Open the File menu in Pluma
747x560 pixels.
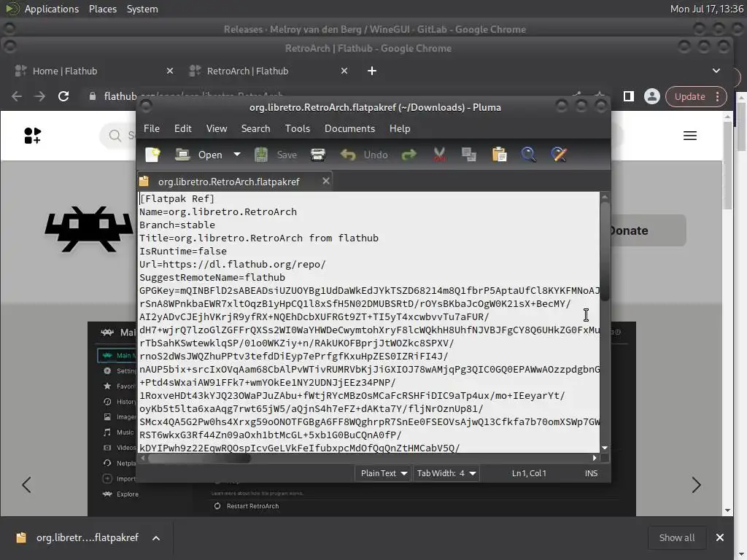point(152,128)
